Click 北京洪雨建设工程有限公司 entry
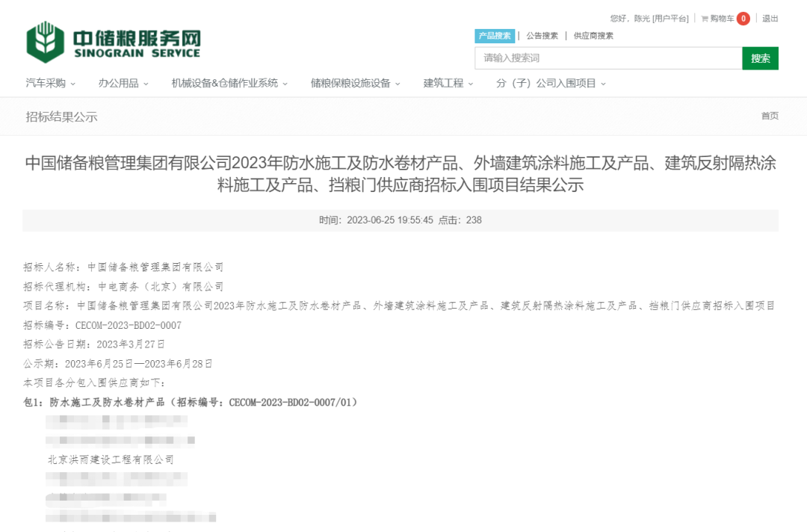Image resolution: width=807 pixels, height=532 pixels. click(x=111, y=460)
